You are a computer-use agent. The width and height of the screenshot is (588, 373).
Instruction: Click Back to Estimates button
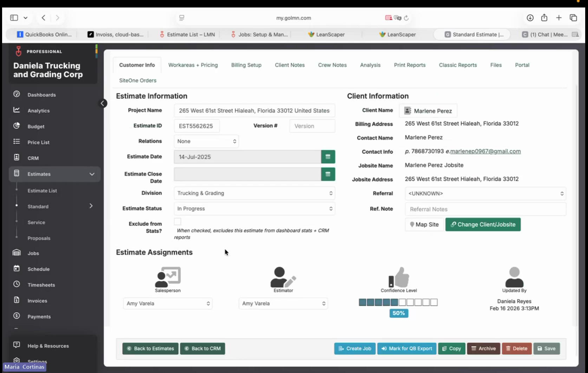tap(150, 348)
